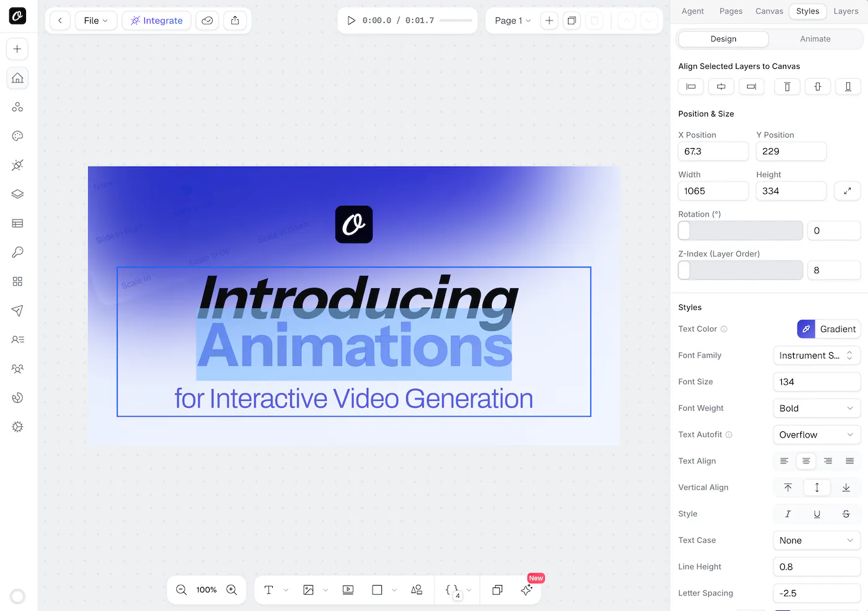Click the app logo at top left
This screenshot has width=868, height=611.
click(x=17, y=16)
